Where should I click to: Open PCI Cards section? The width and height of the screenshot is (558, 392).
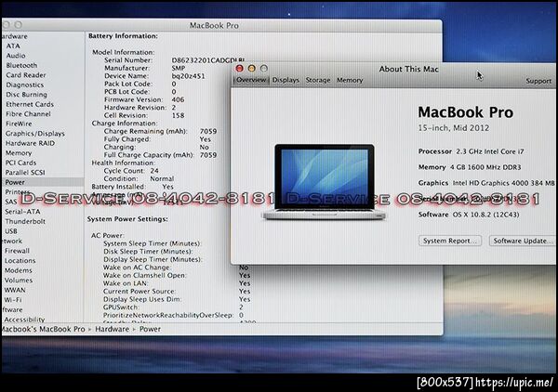point(20,163)
